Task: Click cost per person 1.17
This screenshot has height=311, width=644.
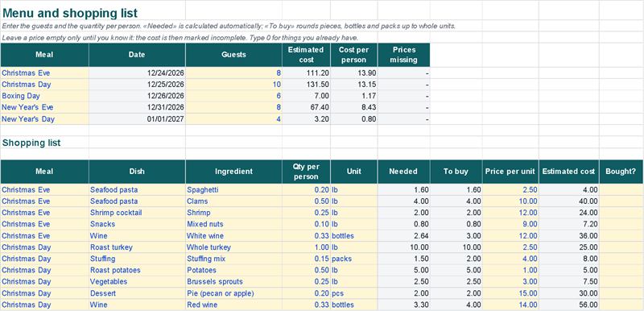Action: click(x=354, y=96)
